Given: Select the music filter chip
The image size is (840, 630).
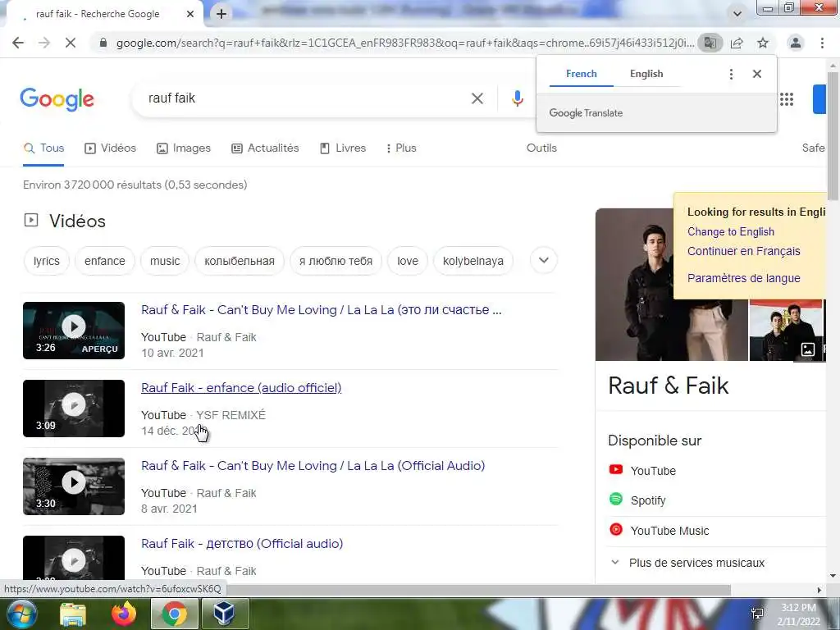Looking at the screenshot, I should 165,262.
